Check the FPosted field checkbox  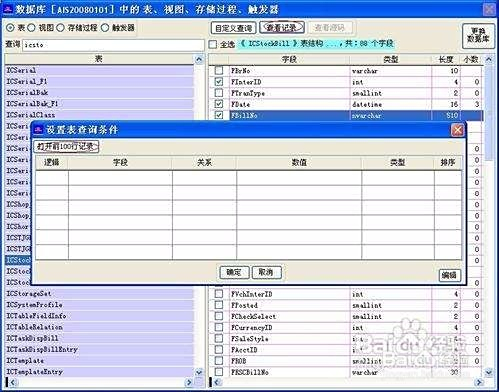click(x=219, y=305)
